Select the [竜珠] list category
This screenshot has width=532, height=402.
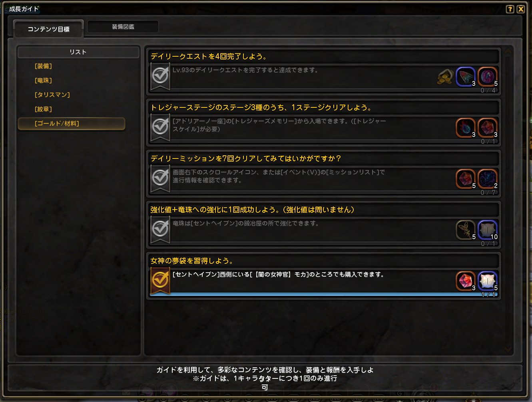tap(43, 81)
